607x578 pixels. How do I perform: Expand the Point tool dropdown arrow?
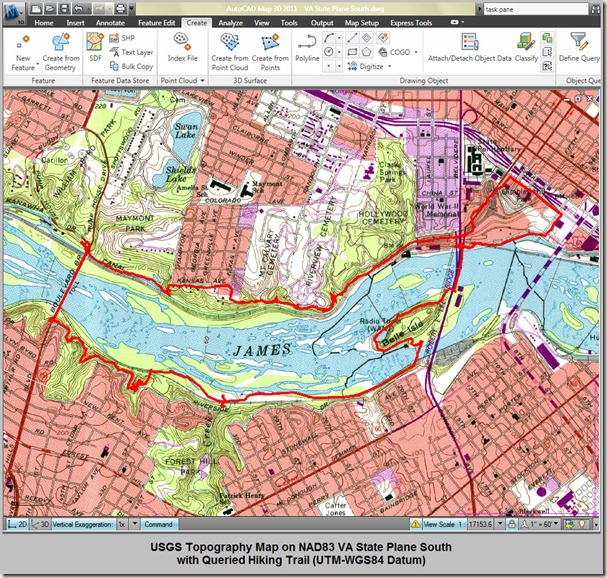coord(339,66)
